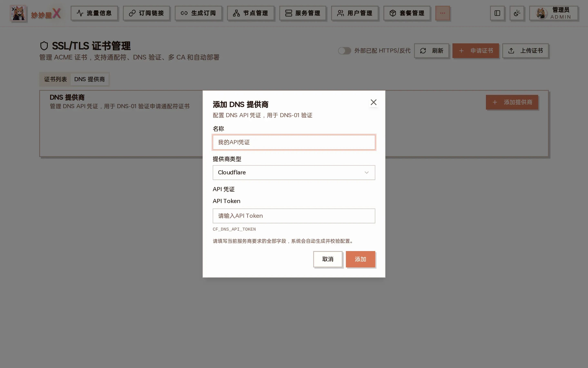
Task: Open the Cloudflare provider type dropdown
Action: coord(294,172)
